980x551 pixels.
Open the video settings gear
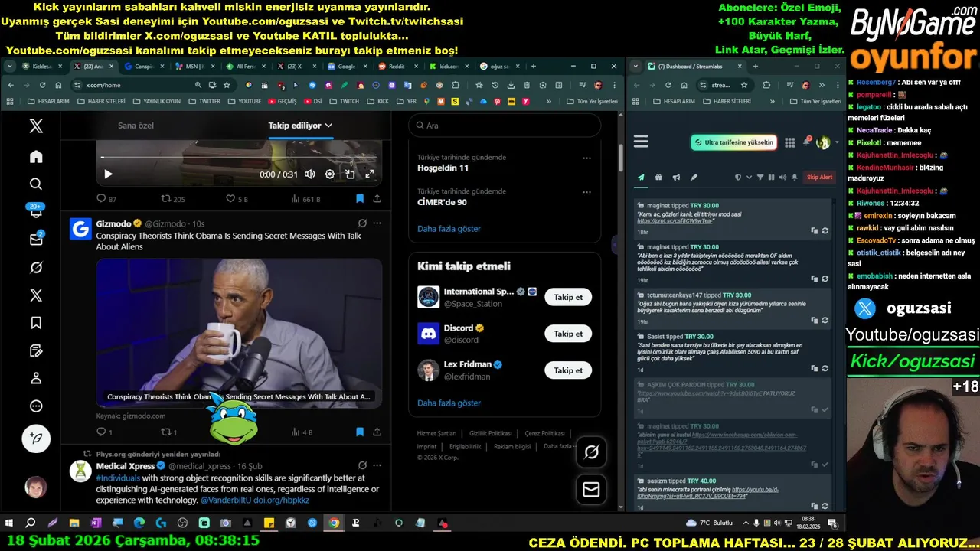330,174
